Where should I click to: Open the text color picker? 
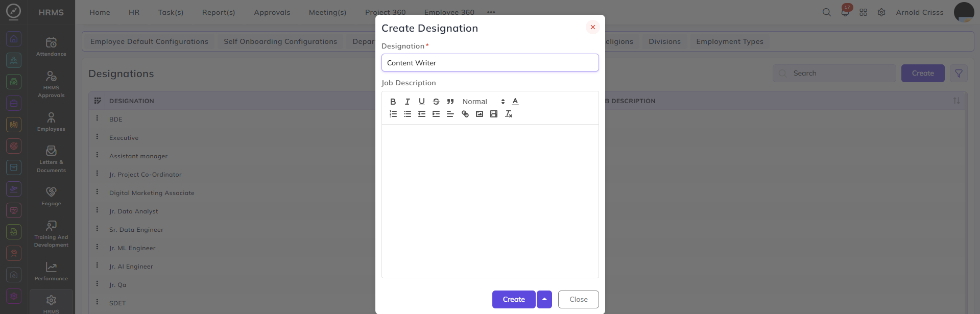[x=515, y=102]
